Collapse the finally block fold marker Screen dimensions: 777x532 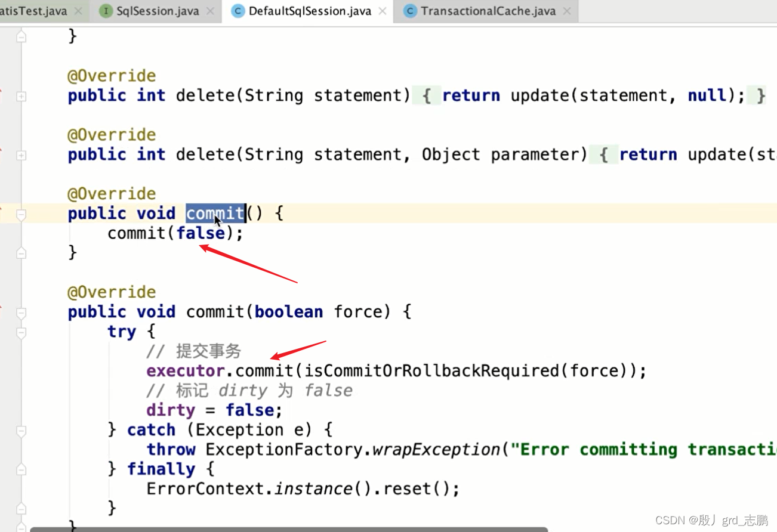(x=21, y=470)
